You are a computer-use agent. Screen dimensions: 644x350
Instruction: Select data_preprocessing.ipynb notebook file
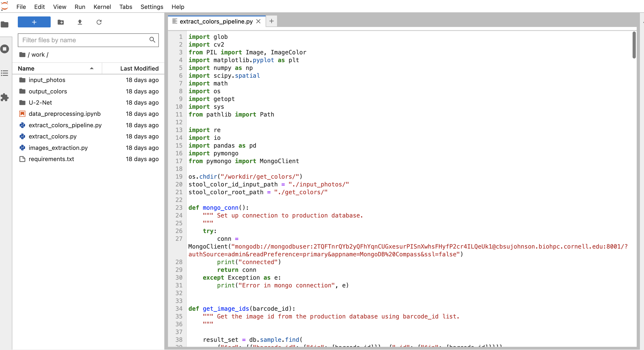tap(88, 114)
